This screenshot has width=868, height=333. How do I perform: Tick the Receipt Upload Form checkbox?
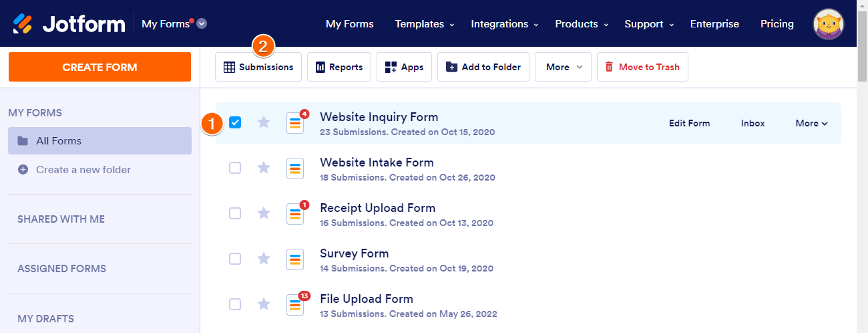click(x=235, y=213)
